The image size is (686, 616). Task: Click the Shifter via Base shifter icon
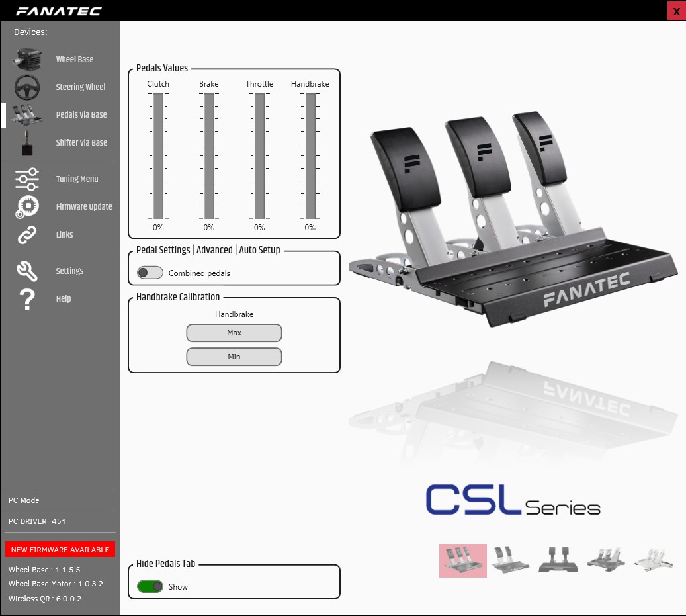pyautogui.click(x=27, y=143)
